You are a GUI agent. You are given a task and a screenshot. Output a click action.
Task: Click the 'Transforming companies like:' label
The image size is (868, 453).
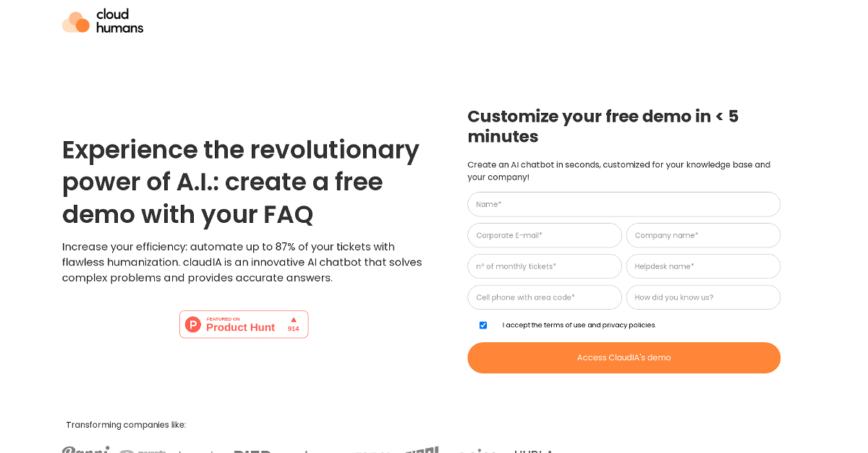[x=126, y=425]
